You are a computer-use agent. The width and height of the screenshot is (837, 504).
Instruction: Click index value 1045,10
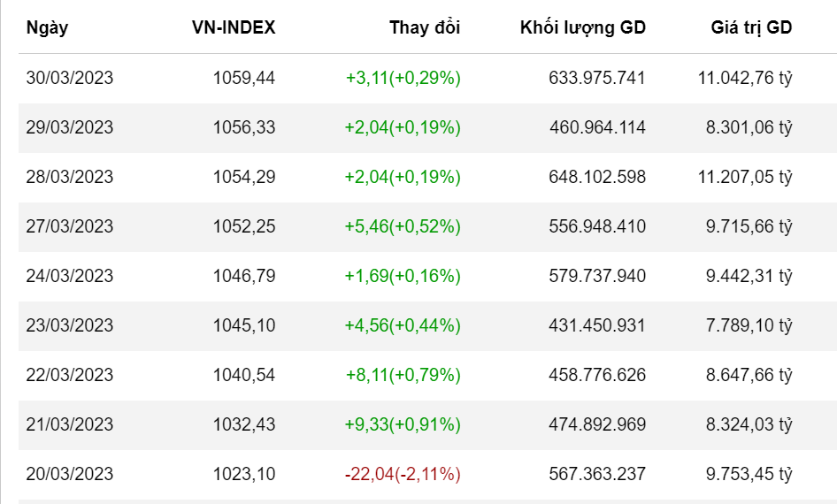click(244, 326)
